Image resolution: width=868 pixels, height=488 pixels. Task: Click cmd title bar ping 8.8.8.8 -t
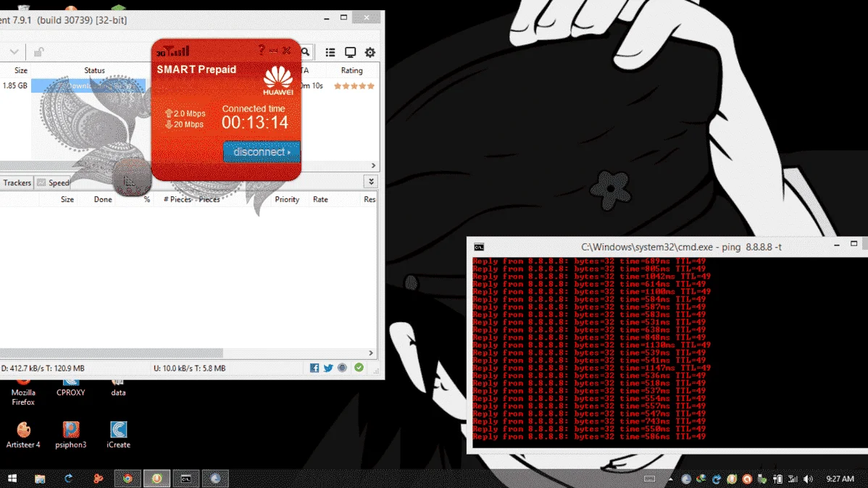pyautogui.click(x=681, y=248)
